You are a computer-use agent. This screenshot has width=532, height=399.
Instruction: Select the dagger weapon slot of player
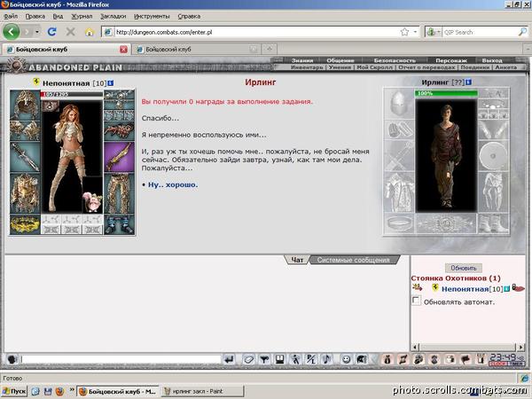point(25,157)
